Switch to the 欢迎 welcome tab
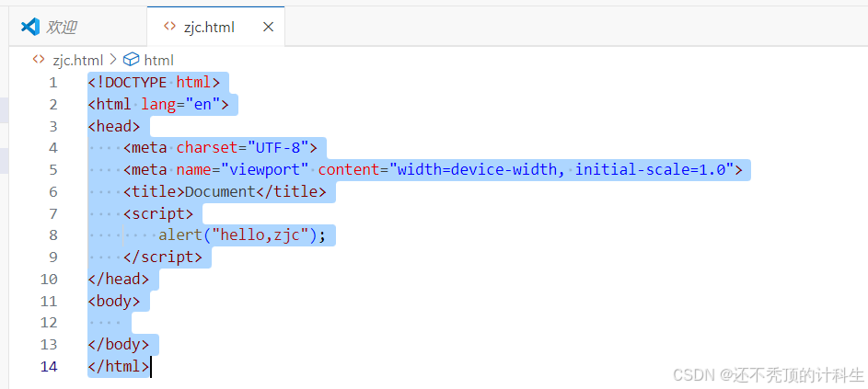 point(78,27)
